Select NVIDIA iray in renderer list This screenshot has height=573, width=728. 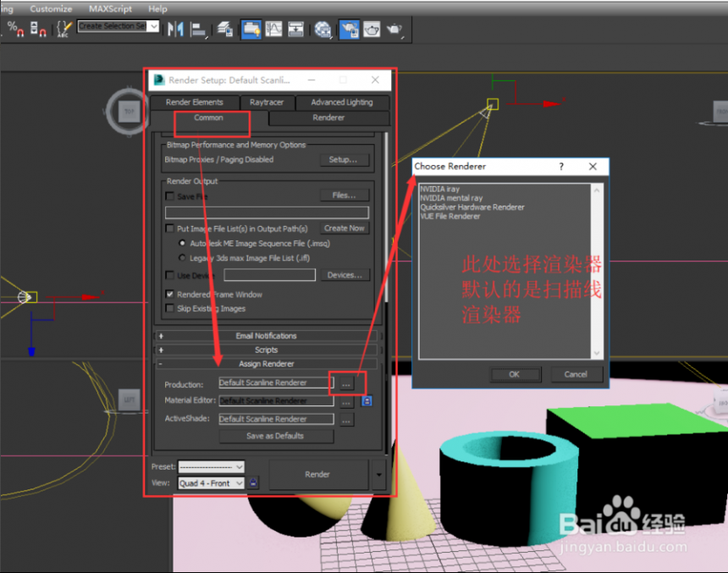[x=439, y=189]
